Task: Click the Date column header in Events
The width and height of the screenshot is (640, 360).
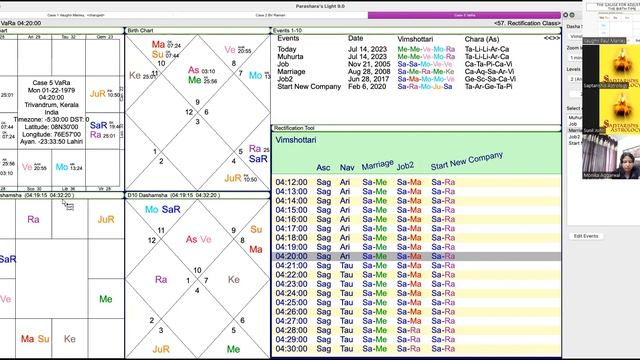Action: 356,38
